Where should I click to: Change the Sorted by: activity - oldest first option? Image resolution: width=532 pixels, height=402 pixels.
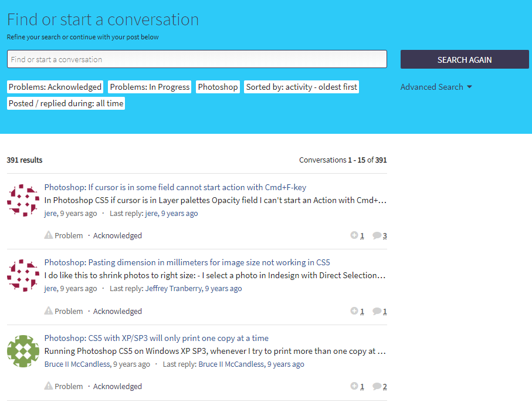click(301, 87)
